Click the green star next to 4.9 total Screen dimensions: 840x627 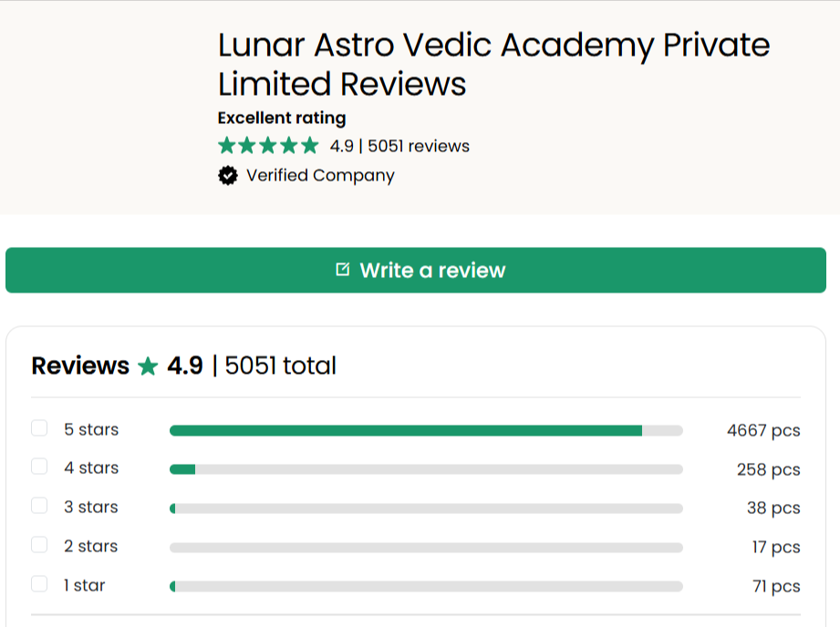[149, 365]
